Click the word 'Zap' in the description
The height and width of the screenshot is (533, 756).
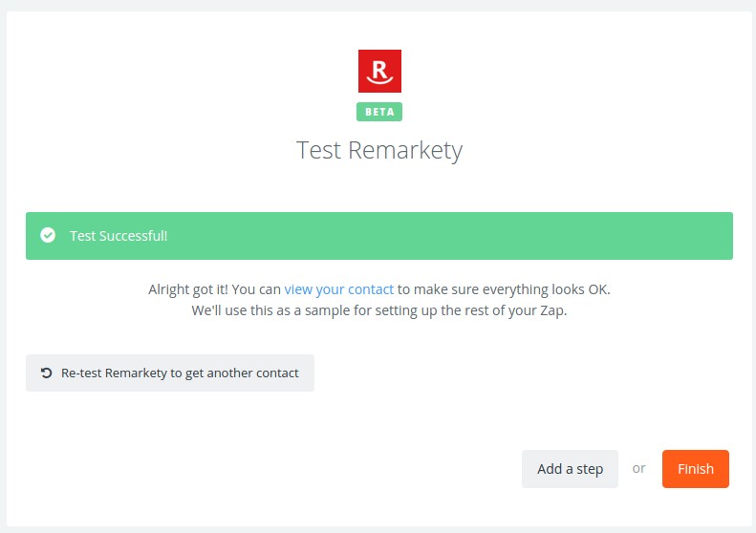(x=553, y=310)
